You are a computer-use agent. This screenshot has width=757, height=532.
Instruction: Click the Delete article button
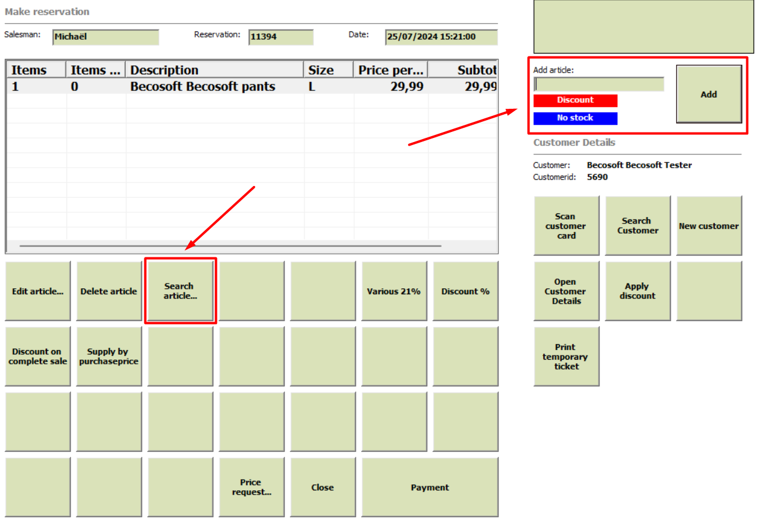click(x=109, y=291)
